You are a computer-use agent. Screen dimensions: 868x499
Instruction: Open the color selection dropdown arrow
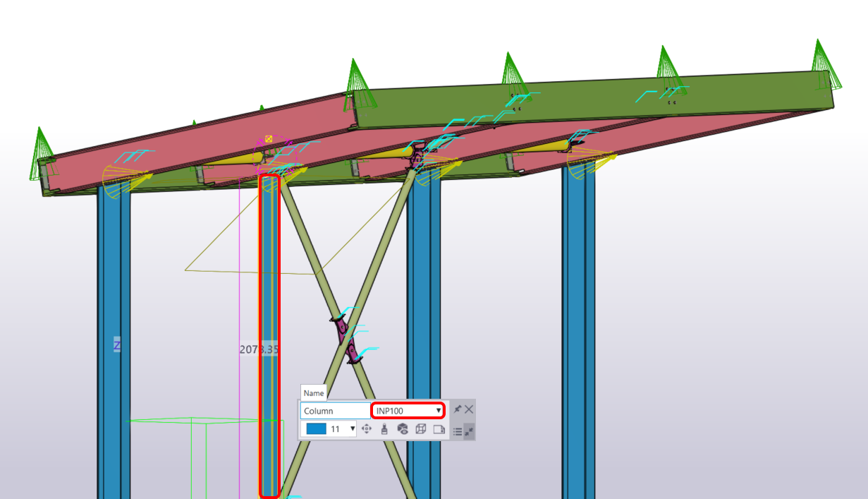[x=353, y=428]
